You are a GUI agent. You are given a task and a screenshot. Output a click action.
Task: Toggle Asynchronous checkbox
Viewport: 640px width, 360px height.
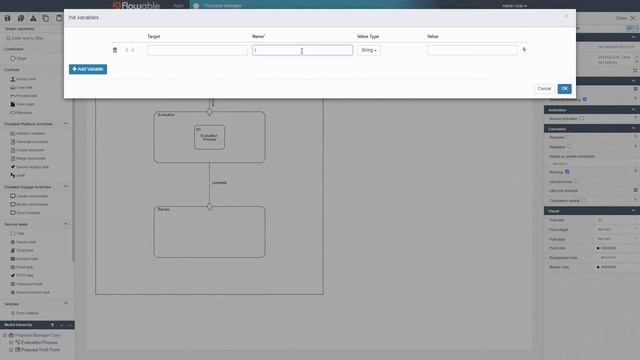[x=576, y=182]
